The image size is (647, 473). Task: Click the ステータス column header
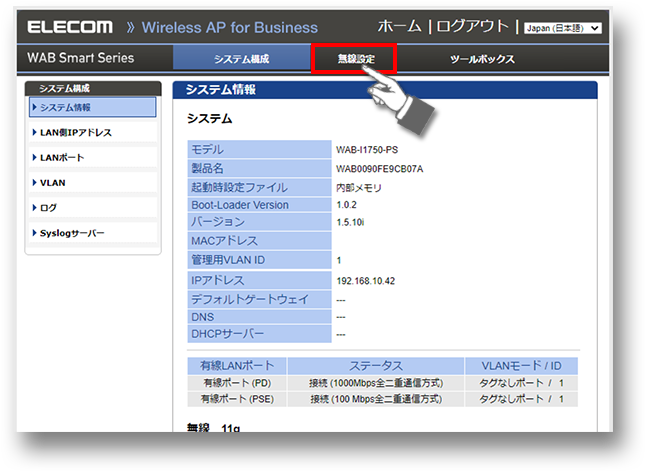click(x=376, y=366)
